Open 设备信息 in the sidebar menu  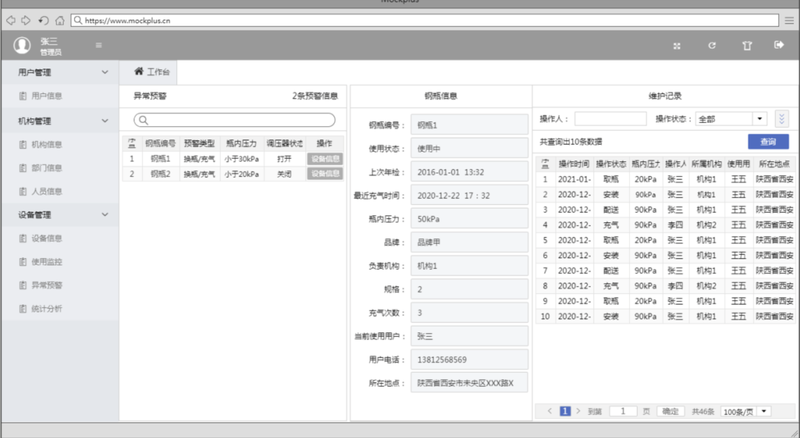coord(47,238)
